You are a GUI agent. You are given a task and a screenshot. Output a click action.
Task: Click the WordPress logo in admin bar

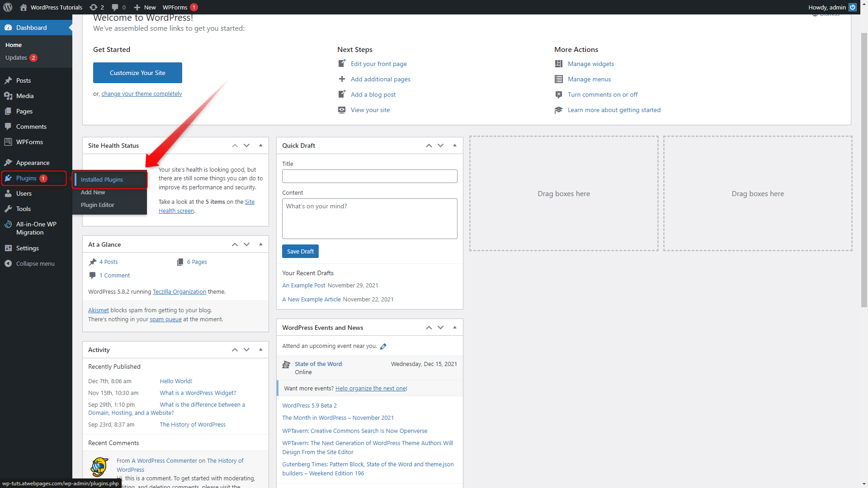tap(8, 7)
